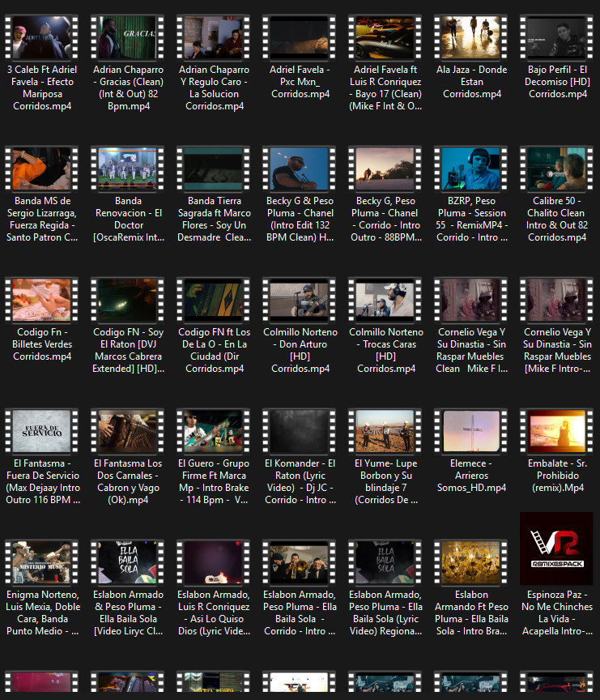Click file name 'El Yume- Lupe Borbon y Su blindaje 7'
Image resolution: width=600 pixels, height=700 pixels.
[386, 482]
